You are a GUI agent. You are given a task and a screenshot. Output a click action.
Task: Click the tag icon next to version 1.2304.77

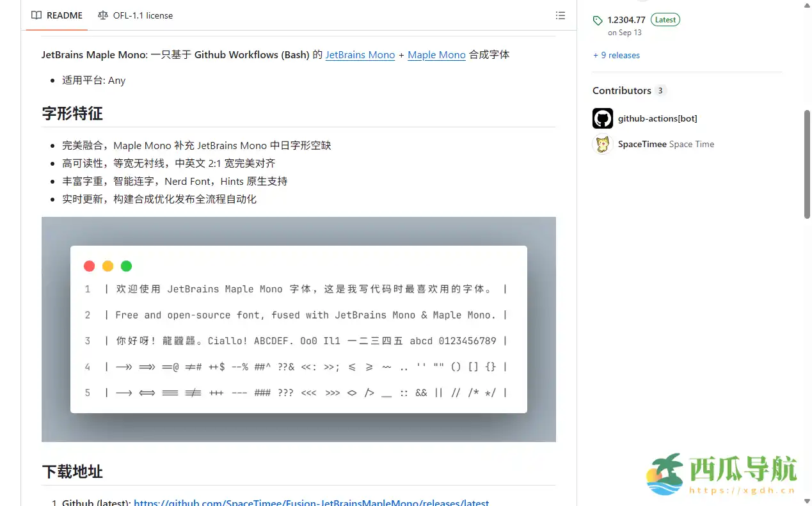tap(597, 20)
